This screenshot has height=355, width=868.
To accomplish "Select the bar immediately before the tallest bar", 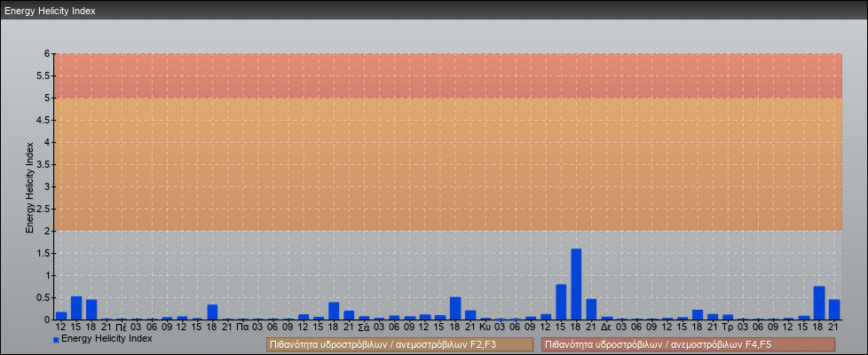I will [561, 302].
